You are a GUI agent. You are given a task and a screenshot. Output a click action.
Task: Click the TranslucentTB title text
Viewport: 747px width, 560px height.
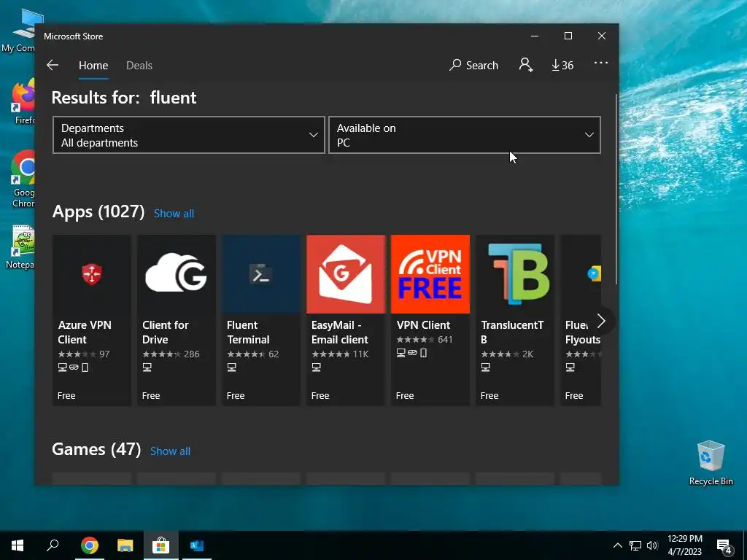click(512, 332)
